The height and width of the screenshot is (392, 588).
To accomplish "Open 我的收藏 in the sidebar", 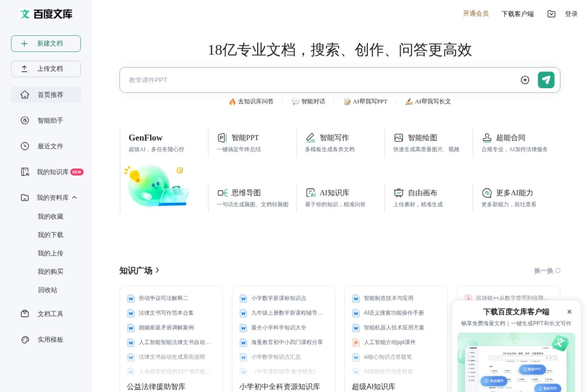I will pos(50,217).
